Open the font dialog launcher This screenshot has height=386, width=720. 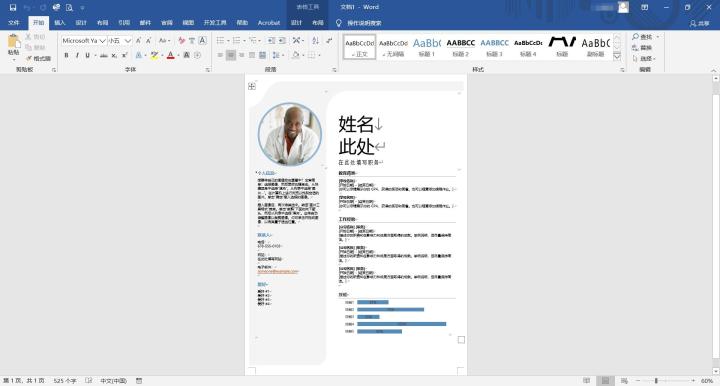[x=208, y=70]
